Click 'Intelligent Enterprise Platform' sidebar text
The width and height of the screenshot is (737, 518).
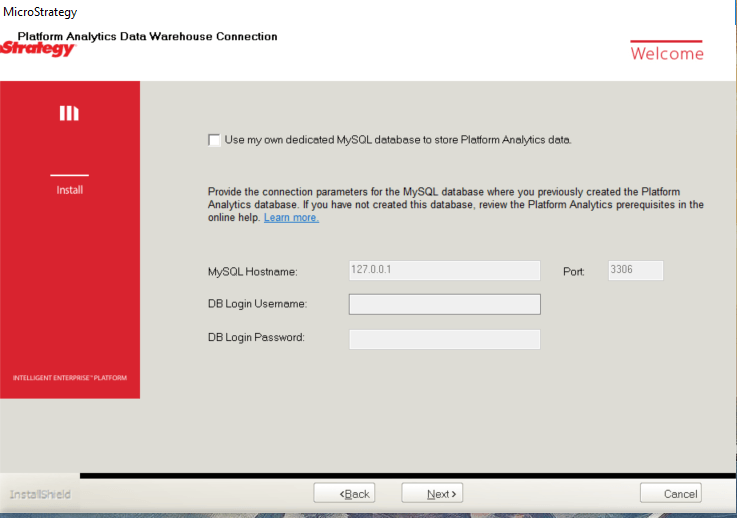pos(70,377)
